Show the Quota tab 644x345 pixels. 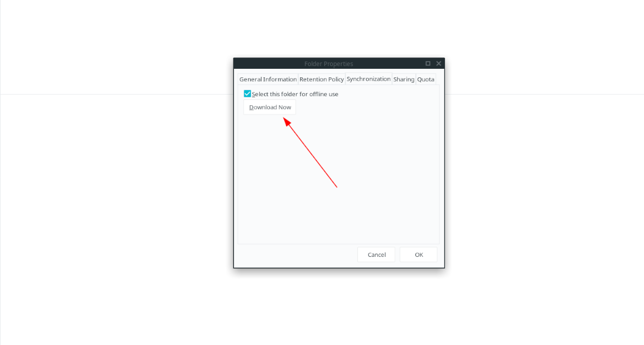[x=426, y=79]
